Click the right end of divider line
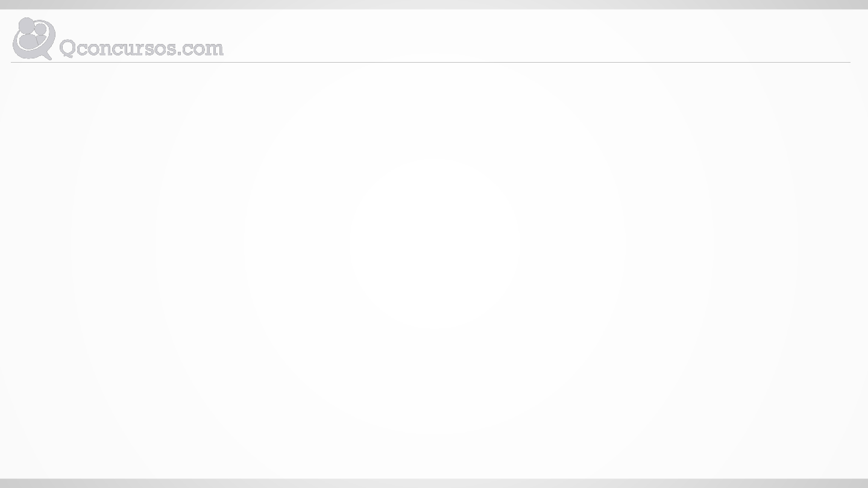The image size is (868, 488). pos(846,62)
